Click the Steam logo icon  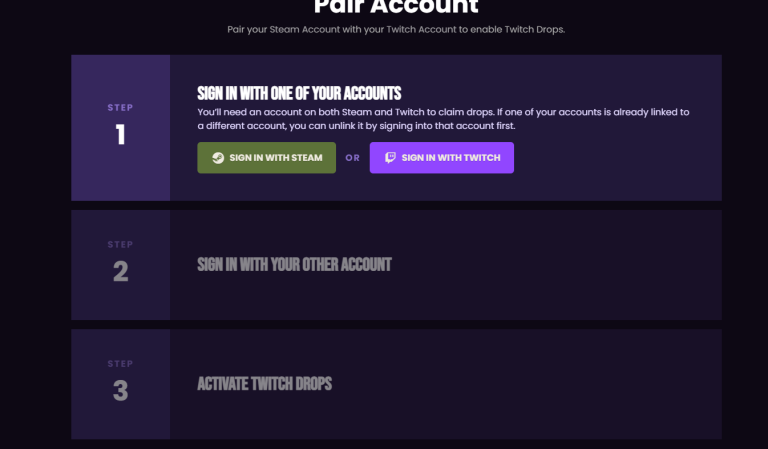218,158
